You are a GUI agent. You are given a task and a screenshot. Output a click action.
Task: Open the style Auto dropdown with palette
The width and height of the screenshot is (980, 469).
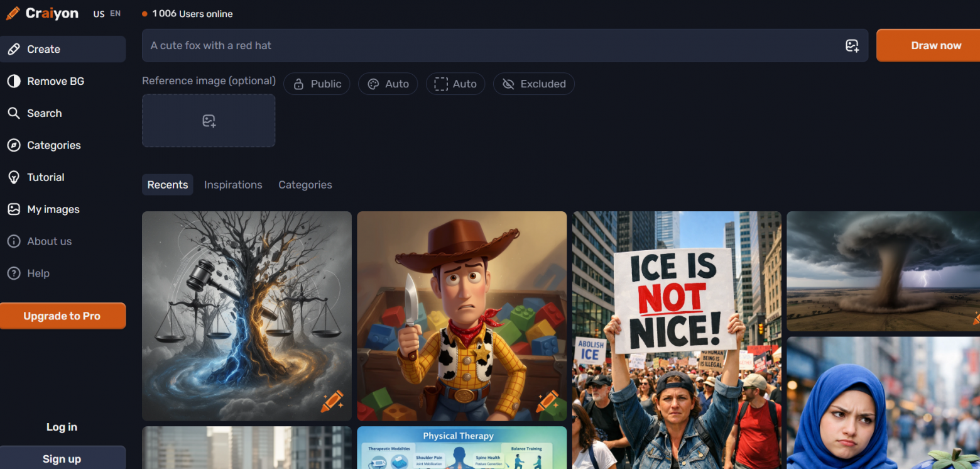pyautogui.click(x=388, y=84)
